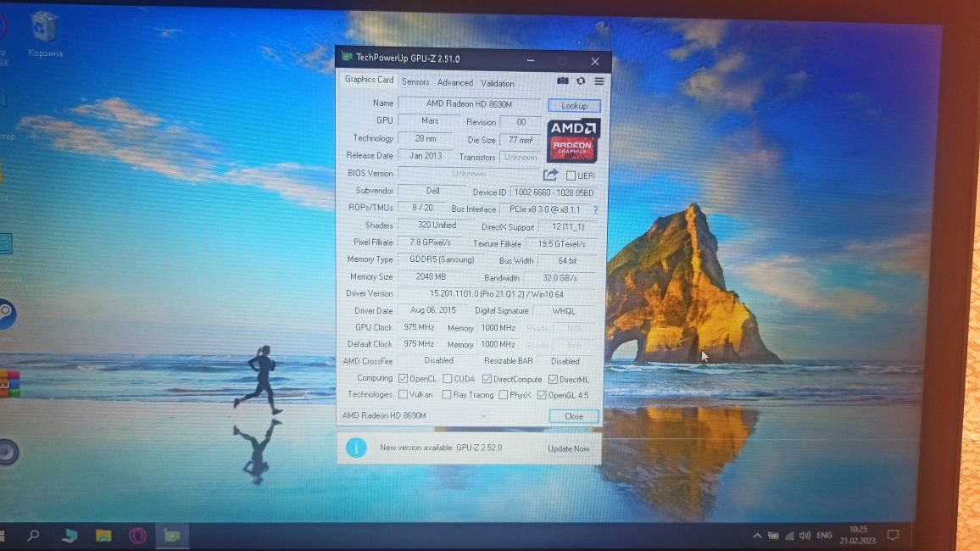Open File Explorer from the taskbar

[103, 536]
